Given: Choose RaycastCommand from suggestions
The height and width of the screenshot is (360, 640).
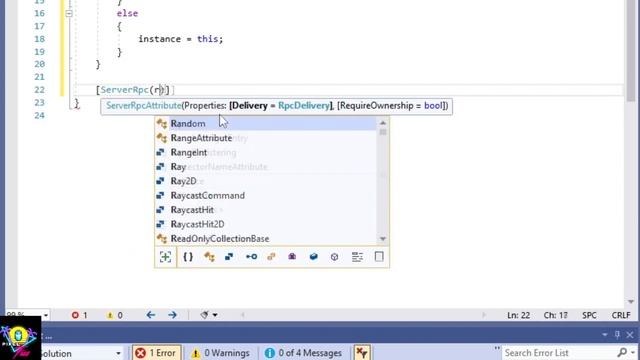Looking at the screenshot, I should click(266, 196).
